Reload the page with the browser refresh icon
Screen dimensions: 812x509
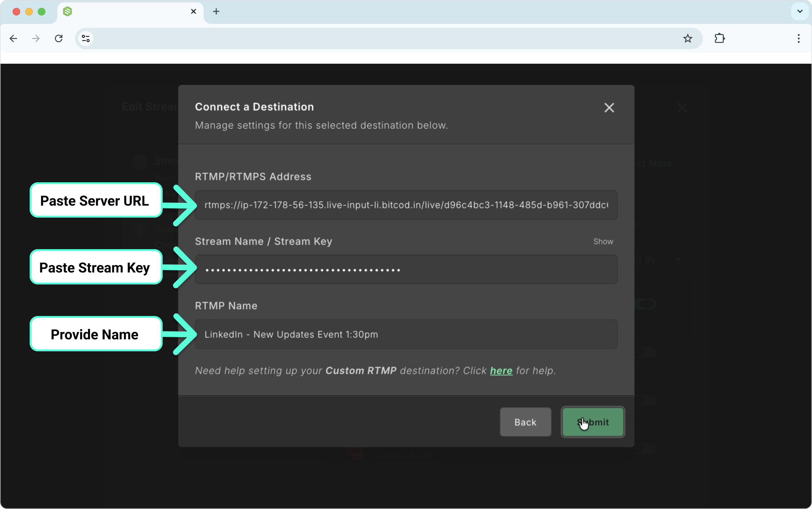(x=59, y=38)
